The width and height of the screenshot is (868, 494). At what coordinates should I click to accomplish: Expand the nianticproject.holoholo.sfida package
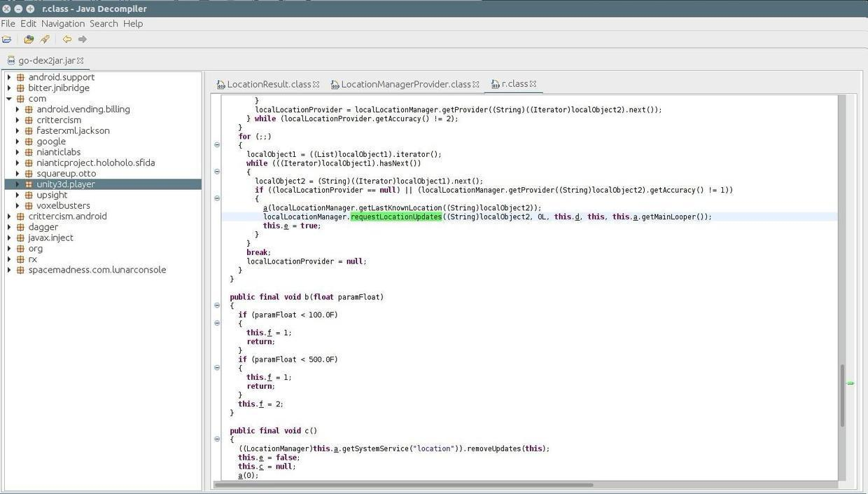17,163
